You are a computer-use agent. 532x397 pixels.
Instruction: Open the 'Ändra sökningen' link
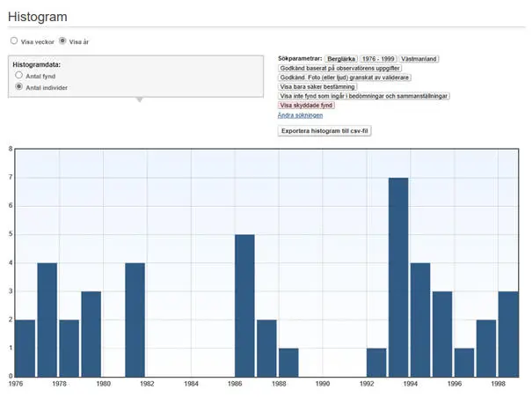point(300,115)
